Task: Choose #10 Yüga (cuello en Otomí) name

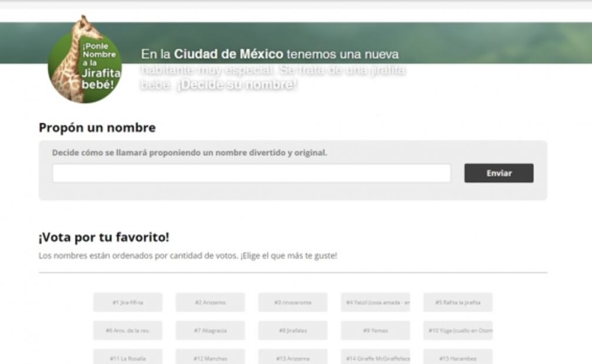Action: pyautogui.click(x=457, y=331)
